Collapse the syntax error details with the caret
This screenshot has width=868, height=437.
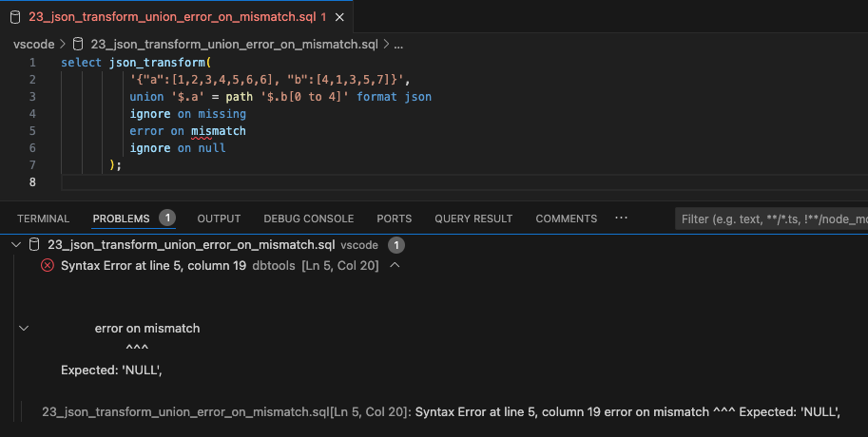395,265
